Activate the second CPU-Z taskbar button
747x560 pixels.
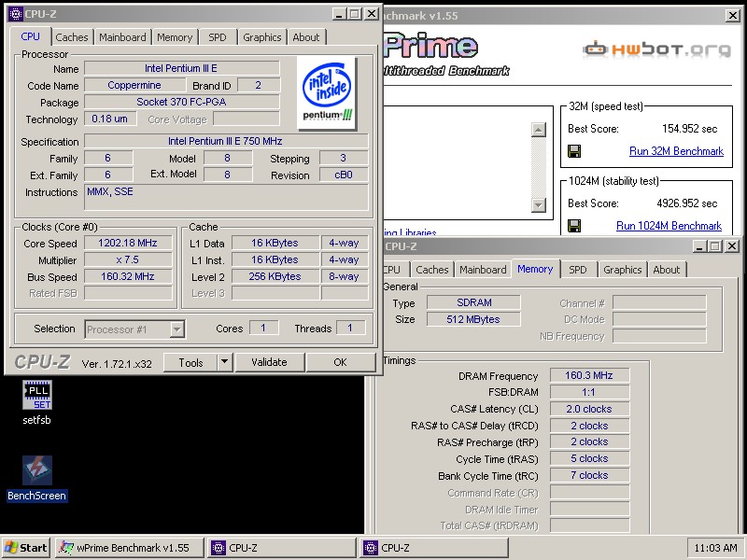tap(434, 548)
